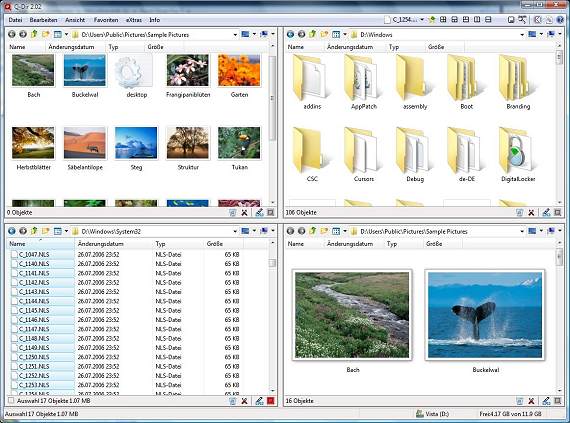Go up one level in the System32 pane
570x423 pixels.
tap(34, 231)
